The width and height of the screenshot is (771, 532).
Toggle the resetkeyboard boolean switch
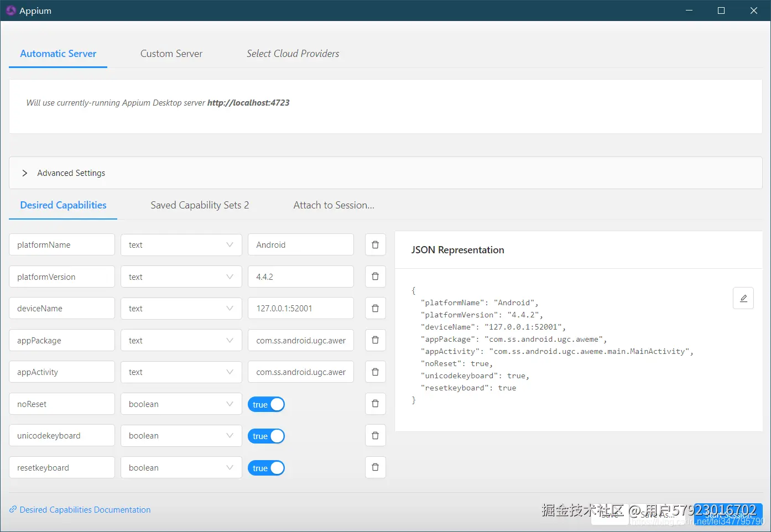267,468
